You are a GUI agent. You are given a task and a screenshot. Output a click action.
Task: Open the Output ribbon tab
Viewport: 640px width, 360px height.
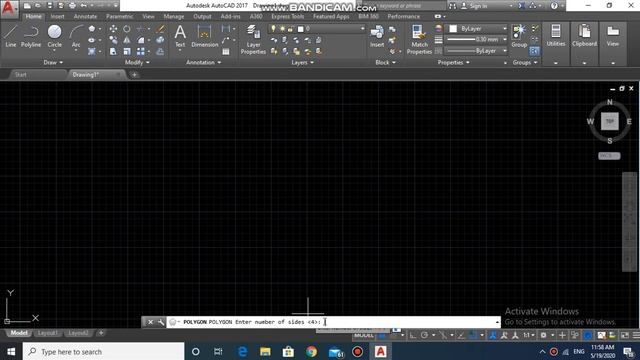pyautogui.click(x=202, y=16)
